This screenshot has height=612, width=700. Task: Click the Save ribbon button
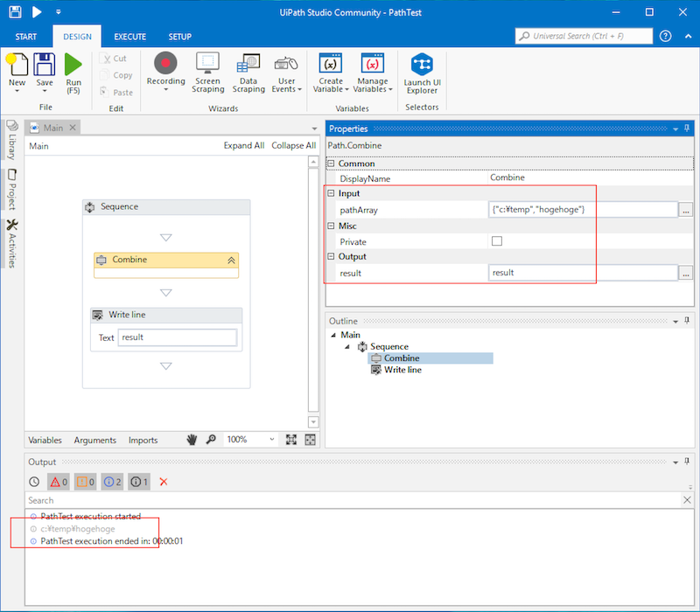(x=45, y=72)
